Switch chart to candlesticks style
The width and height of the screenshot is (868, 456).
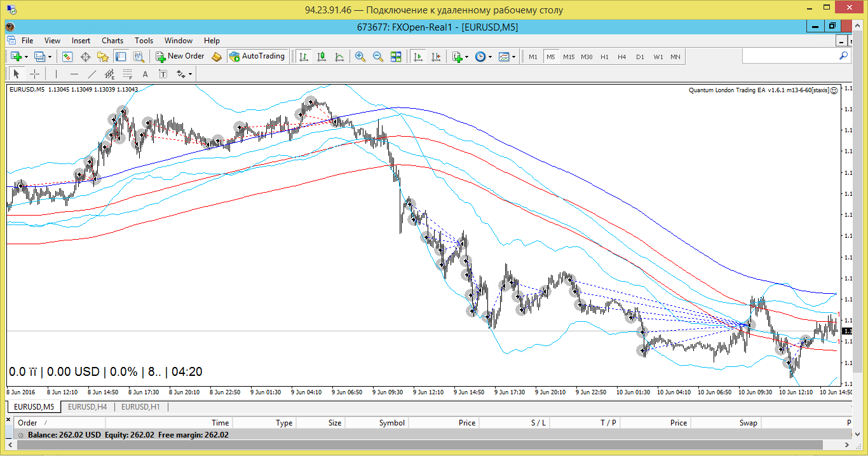(x=322, y=57)
